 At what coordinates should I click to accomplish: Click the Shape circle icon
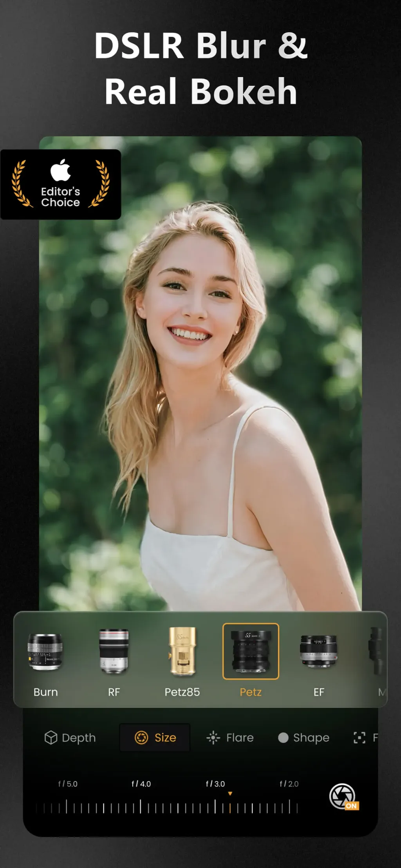[283, 738]
